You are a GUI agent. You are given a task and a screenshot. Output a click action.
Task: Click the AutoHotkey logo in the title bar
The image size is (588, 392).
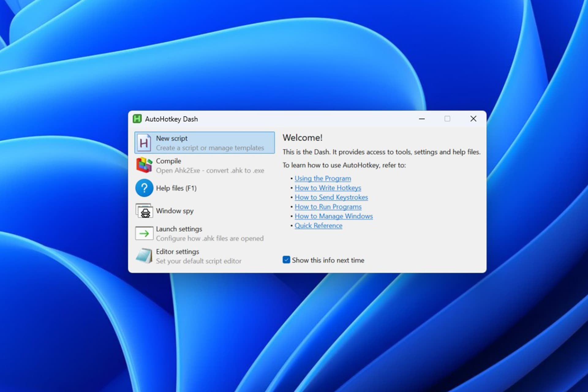(x=137, y=119)
